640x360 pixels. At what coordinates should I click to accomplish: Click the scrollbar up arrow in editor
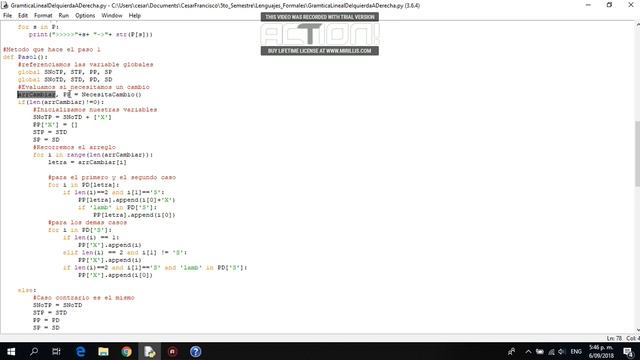tap(638, 25)
